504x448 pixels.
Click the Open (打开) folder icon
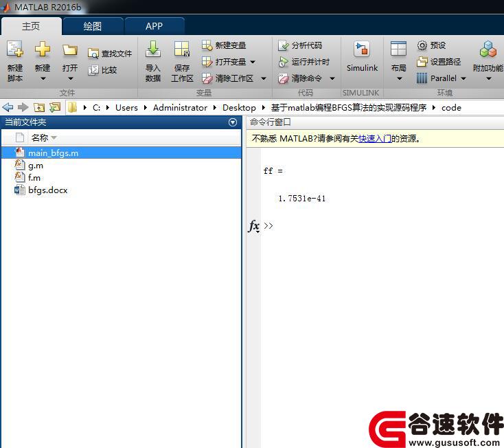pos(70,50)
